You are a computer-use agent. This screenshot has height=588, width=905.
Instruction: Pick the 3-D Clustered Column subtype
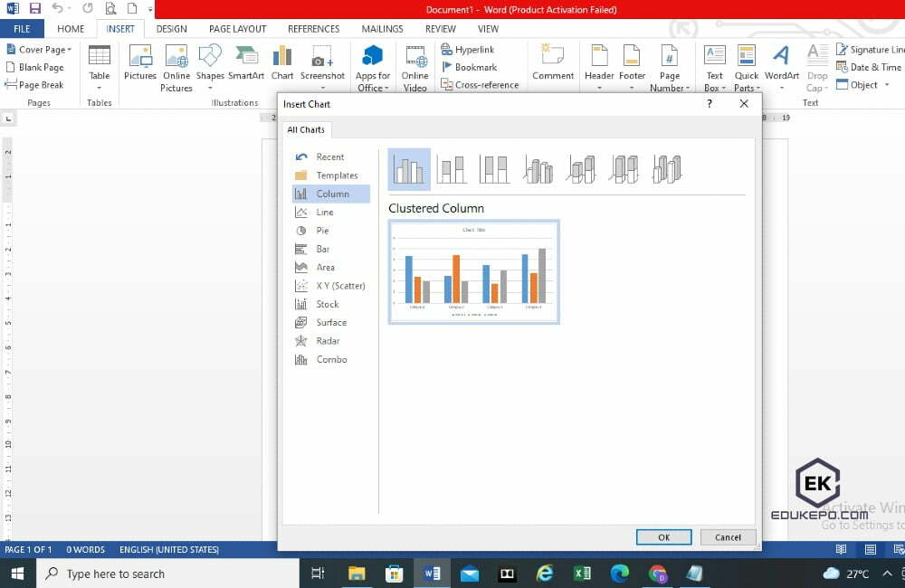538,169
